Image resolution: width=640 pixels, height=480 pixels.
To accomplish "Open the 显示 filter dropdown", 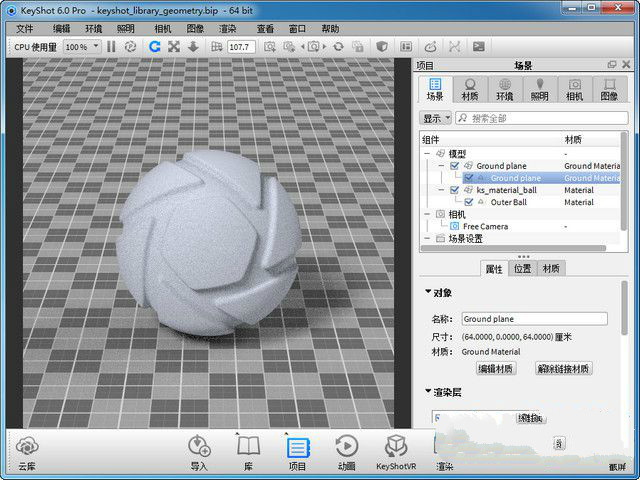I will [437, 118].
